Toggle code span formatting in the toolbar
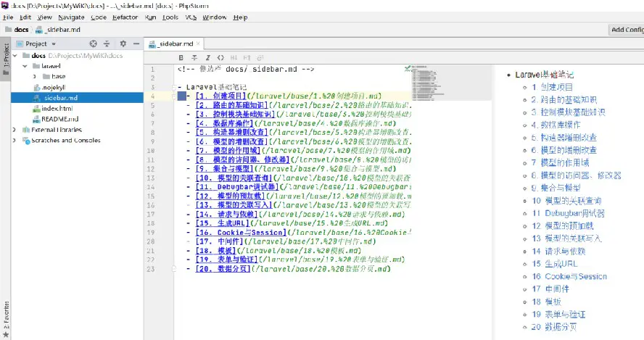This screenshot has width=644, height=340. click(220, 58)
